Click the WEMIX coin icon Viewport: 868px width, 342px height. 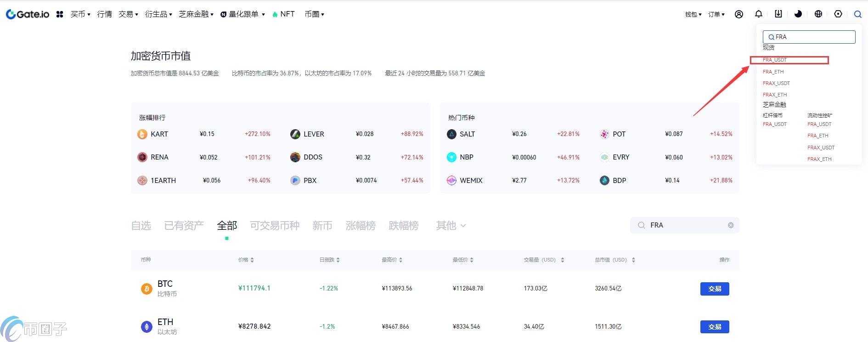(x=452, y=181)
